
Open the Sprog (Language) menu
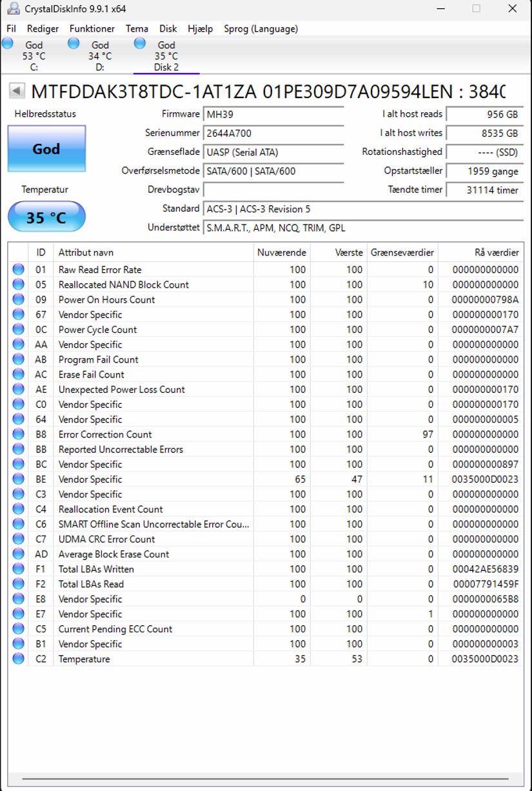pos(261,29)
